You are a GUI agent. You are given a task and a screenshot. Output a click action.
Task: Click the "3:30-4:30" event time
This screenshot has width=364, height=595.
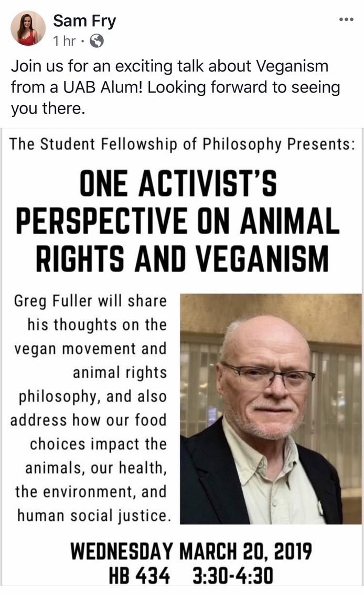pos(233,576)
